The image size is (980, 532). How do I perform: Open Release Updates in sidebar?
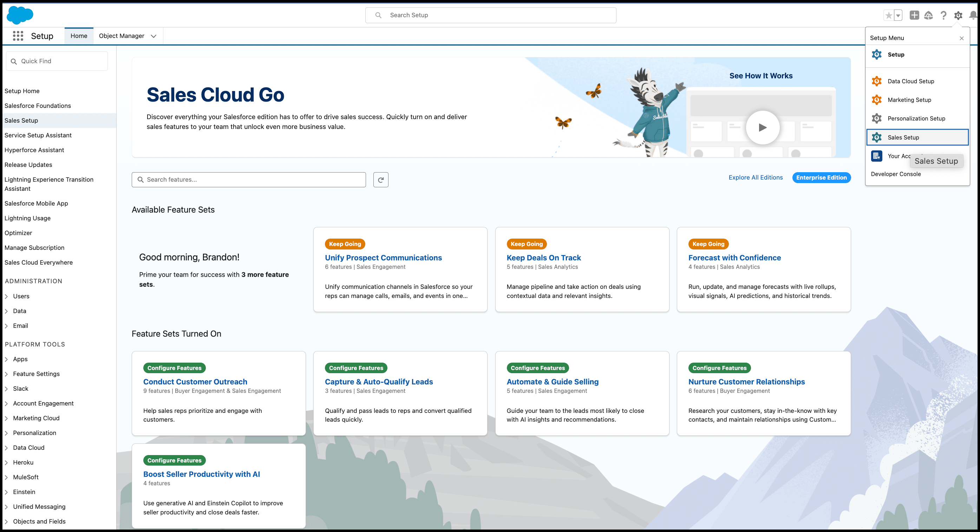pyautogui.click(x=28, y=165)
